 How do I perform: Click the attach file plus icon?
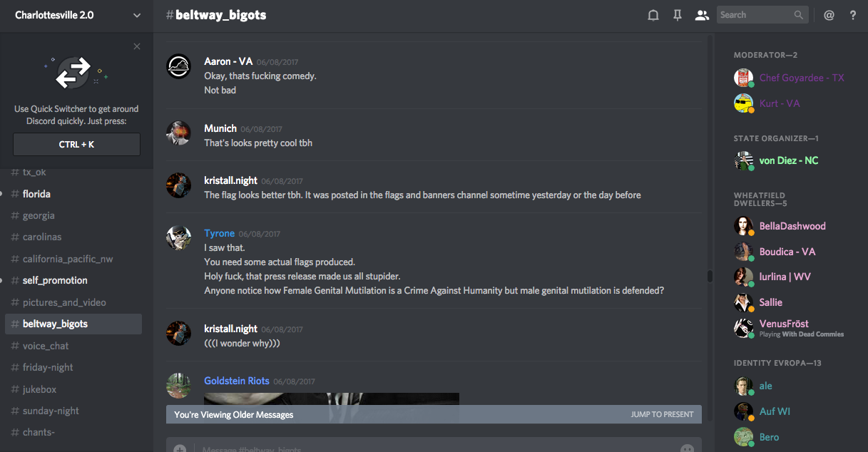[180, 449]
